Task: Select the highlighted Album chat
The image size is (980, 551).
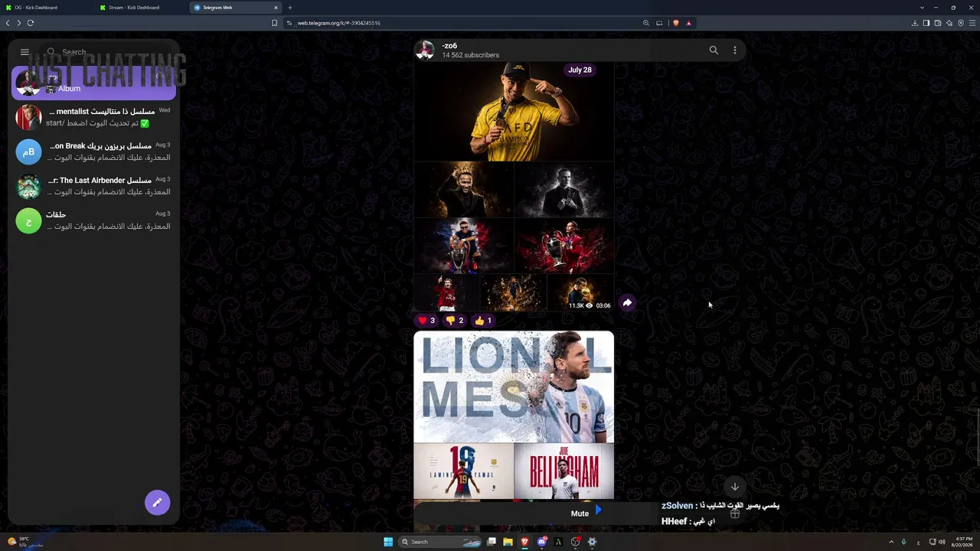Action: 94,83
